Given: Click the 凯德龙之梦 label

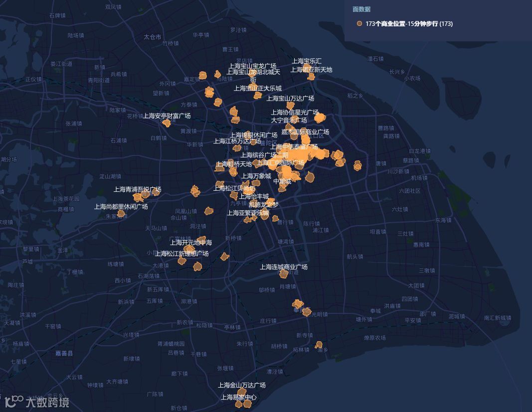Looking at the screenshot, I should (x=263, y=204).
